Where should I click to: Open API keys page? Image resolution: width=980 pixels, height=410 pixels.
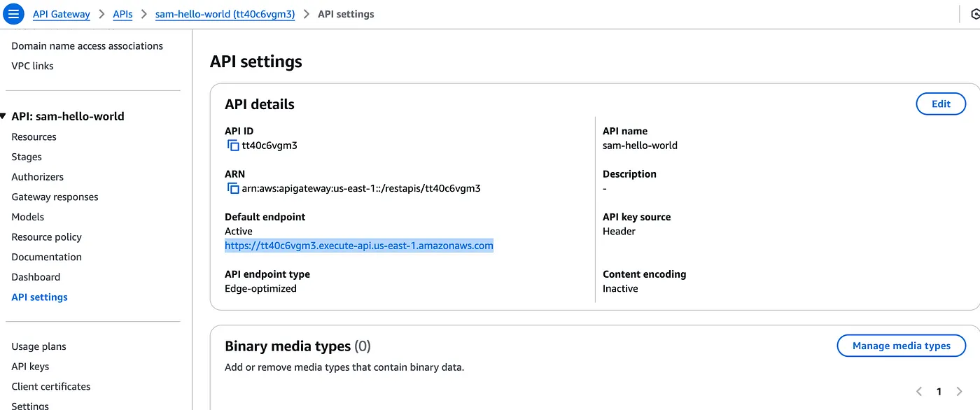[30, 367]
